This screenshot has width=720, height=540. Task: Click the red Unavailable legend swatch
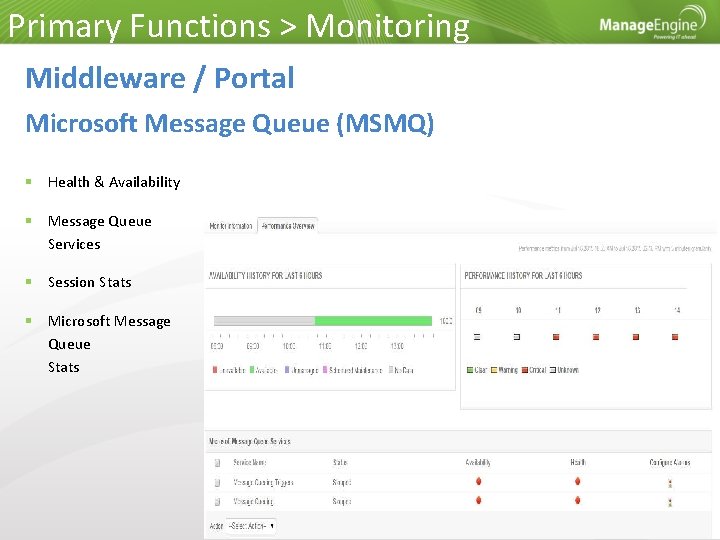click(215, 370)
